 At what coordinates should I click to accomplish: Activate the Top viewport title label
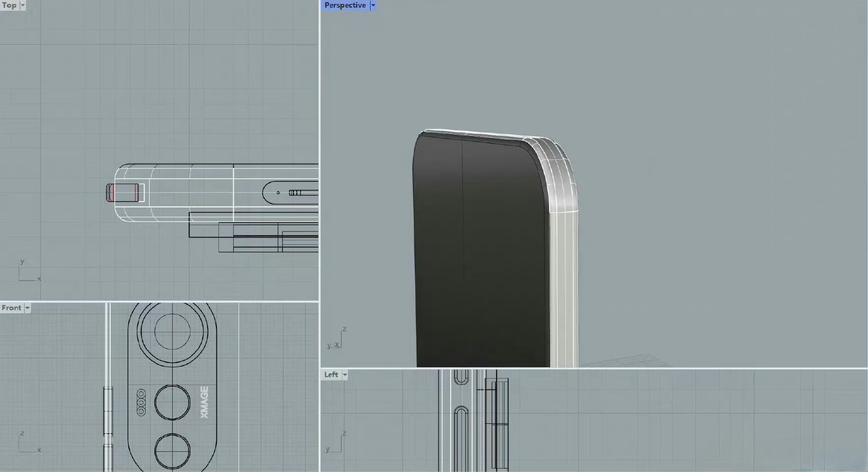pyautogui.click(x=9, y=5)
